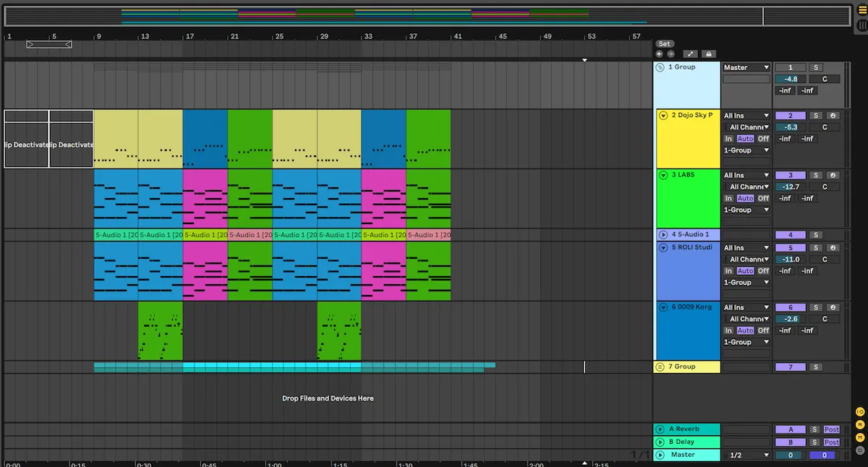This screenshot has width=868, height=467.
Task: Open track 5 All Ins input dropdown
Action: (746, 248)
